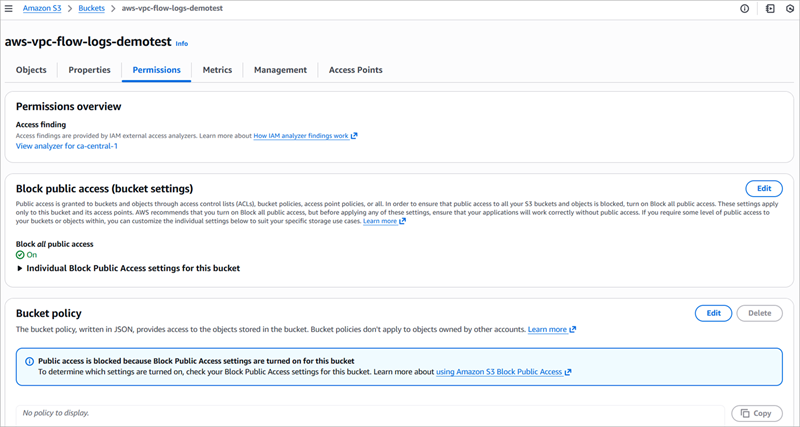800x427 pixels.
Task: Select the Permissions tab
Action: 157,70
